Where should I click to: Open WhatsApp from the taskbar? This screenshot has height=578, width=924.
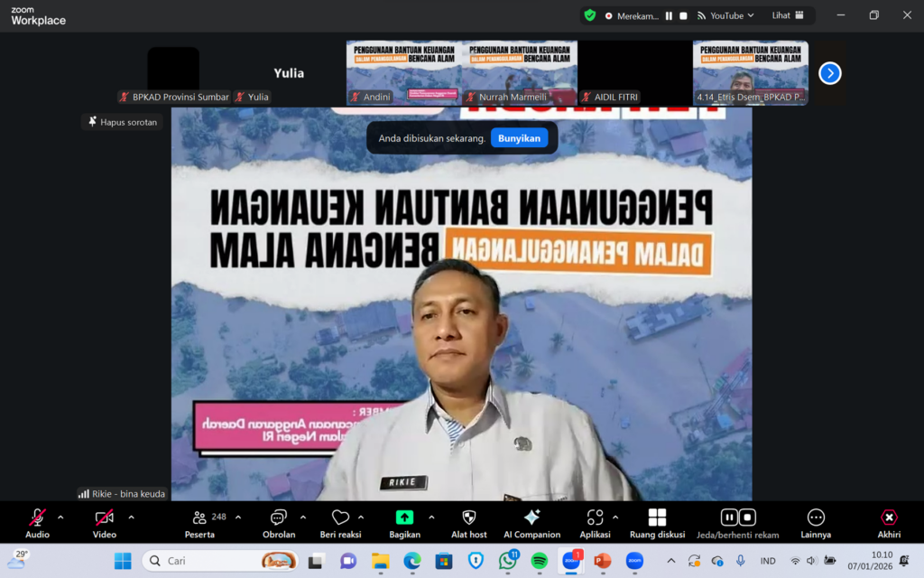click(x=507, y=561)
